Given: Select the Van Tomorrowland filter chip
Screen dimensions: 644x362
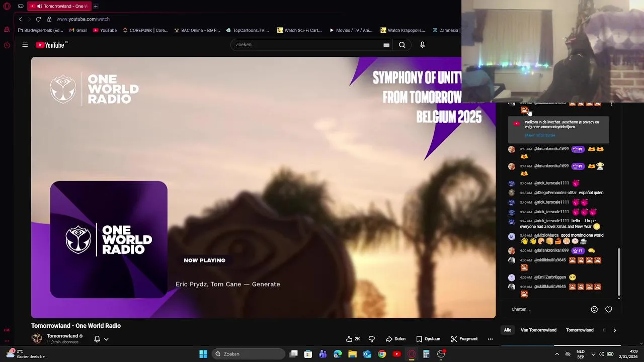Looking at the screenshot, I should (x=538, y=330).
